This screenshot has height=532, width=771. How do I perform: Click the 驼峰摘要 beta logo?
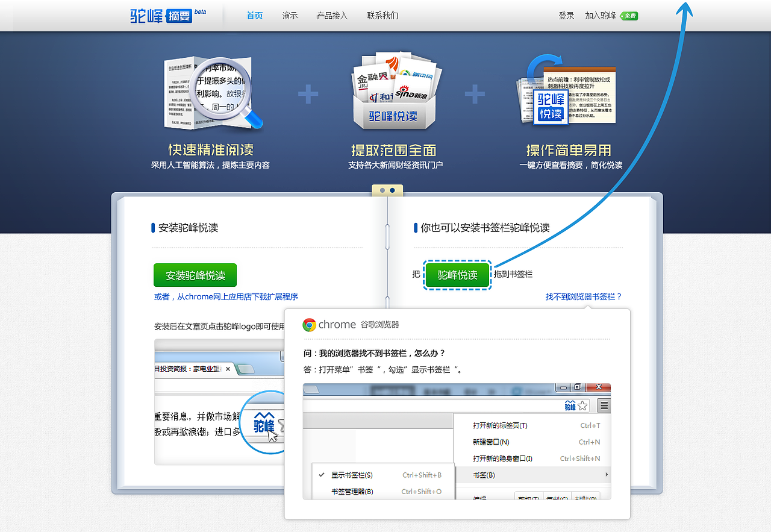(168, 15)
